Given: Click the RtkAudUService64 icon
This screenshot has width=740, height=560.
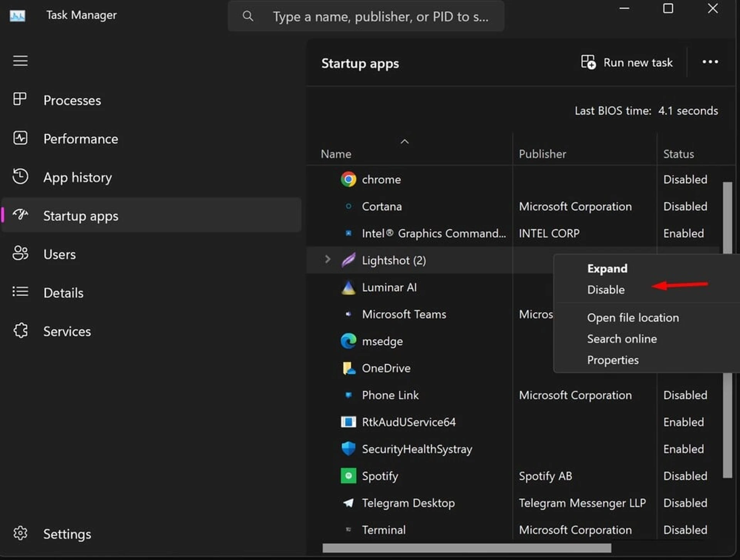Looking at the screenshot, I should 348,422.
